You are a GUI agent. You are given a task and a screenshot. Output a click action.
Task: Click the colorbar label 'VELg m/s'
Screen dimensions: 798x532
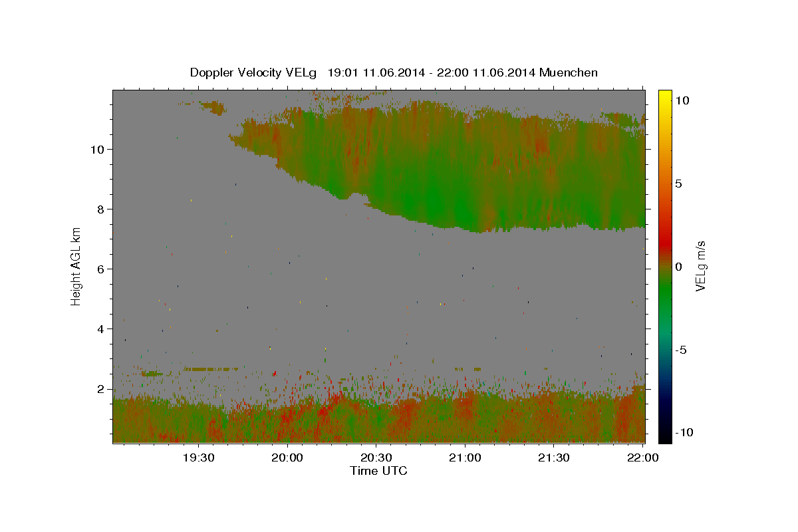(x=700, y=267)
